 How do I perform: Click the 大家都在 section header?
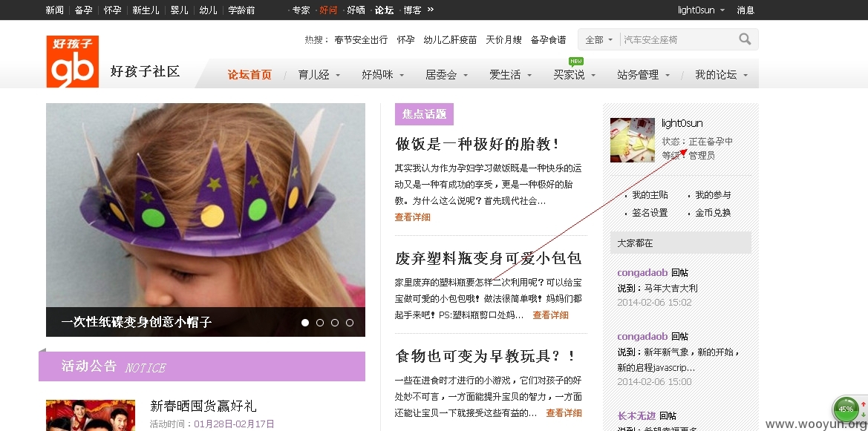[680, 243]
